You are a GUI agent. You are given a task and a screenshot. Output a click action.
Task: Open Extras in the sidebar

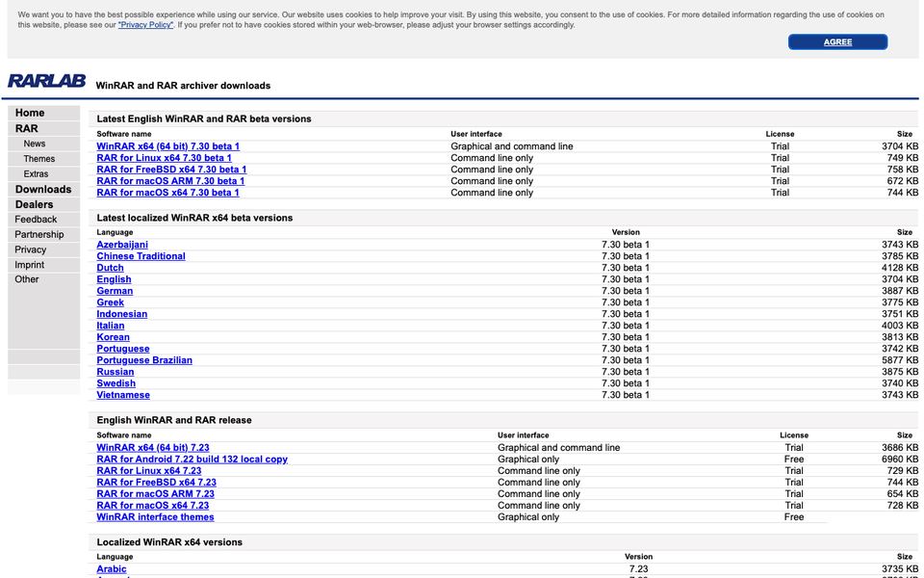tap(36, 174)
